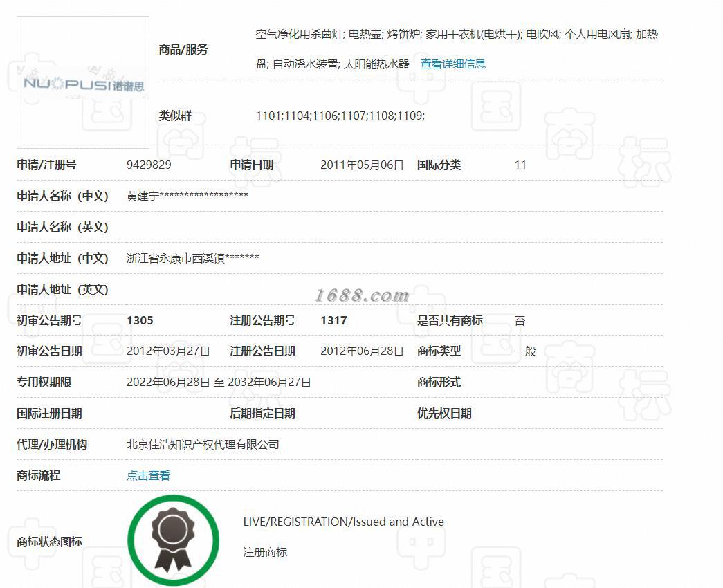Select preliminary announcement date 2012年03月27日
Screen dimensions: 723x588
(168, 351)
